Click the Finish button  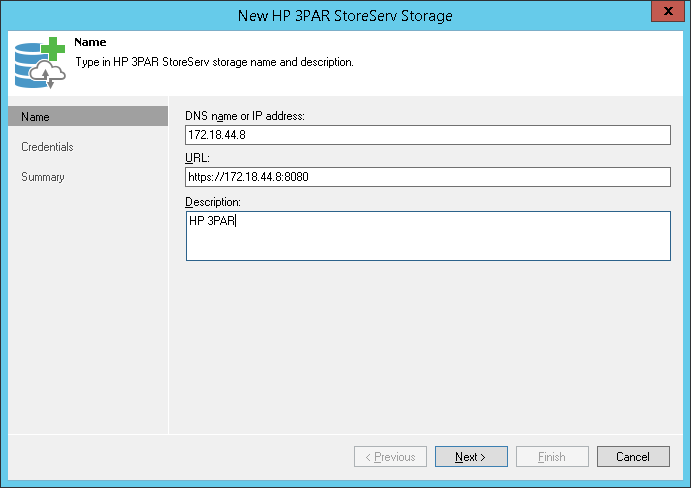[552, 457]
